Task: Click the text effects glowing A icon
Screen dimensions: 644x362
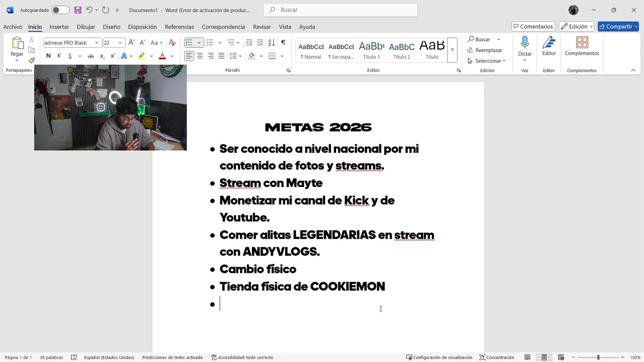Action: [124, 56]
